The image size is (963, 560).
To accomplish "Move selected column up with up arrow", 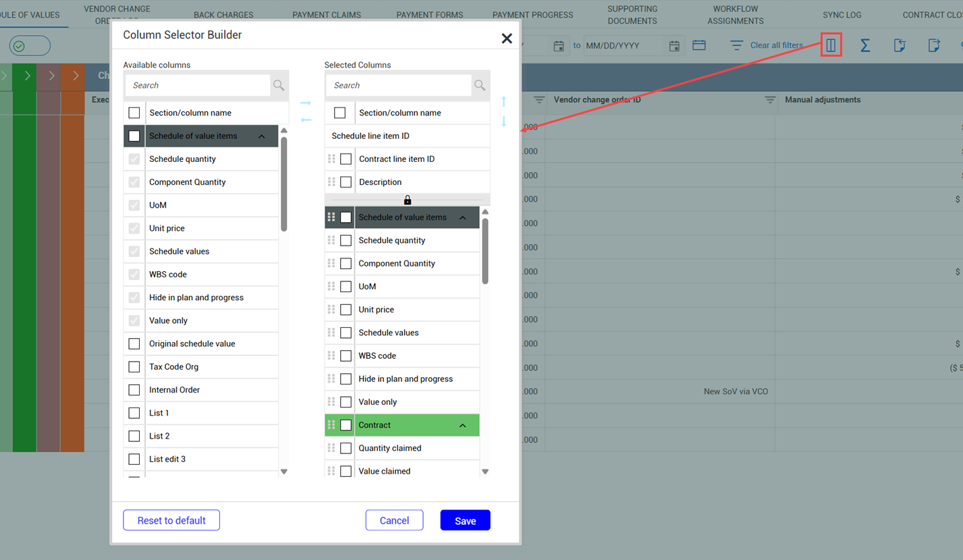I will [x=503, y=102].
